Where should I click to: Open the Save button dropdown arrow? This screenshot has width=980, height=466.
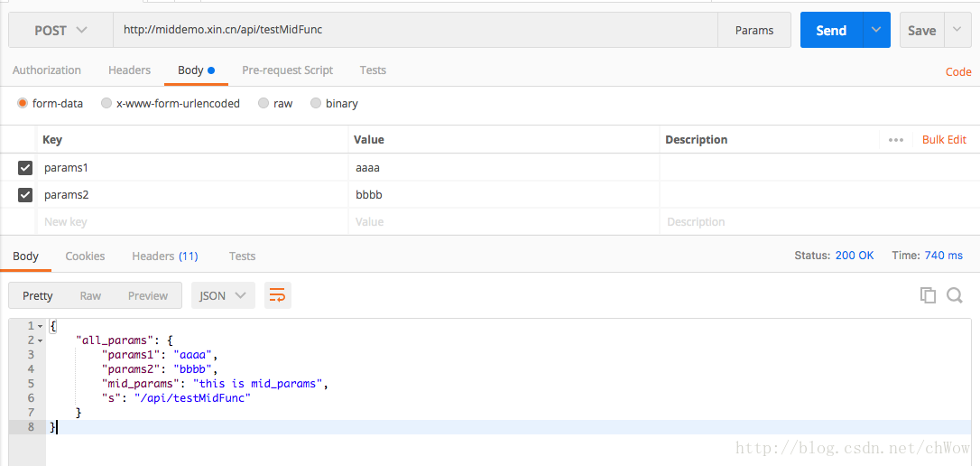[x=957, y=30]
